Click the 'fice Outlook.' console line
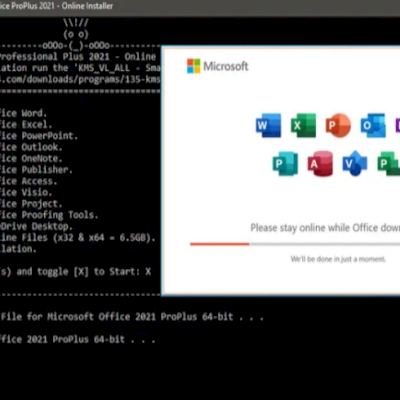Image resolution: width=400 pixels, height=400 pixels. coord(31,147)
